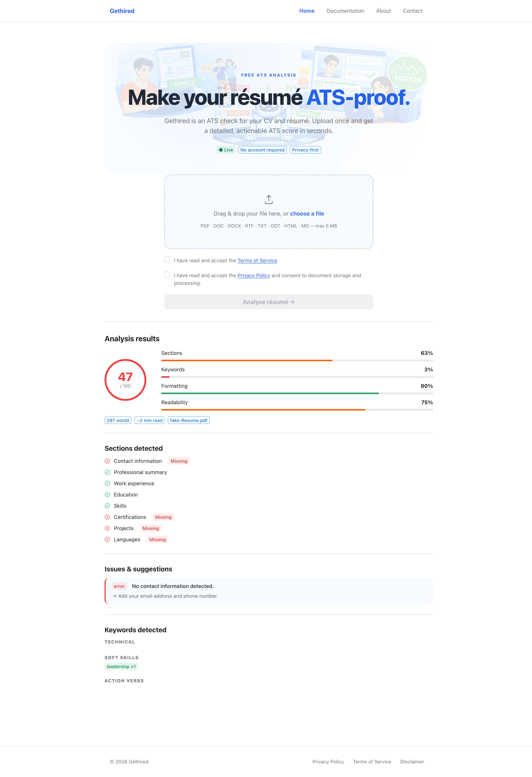Open the Disclaimer footer link
Viewport: 532px width, 777px height.
point(412,762)
